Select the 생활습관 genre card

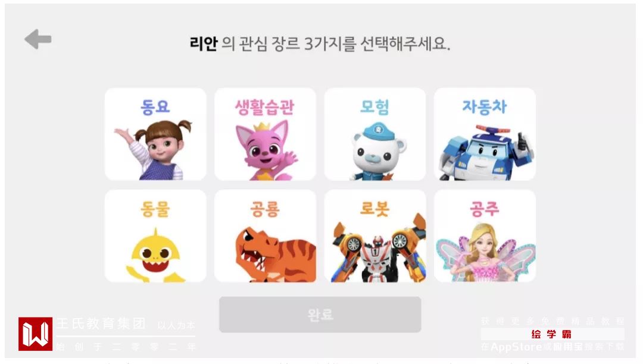tap(265, 134)
